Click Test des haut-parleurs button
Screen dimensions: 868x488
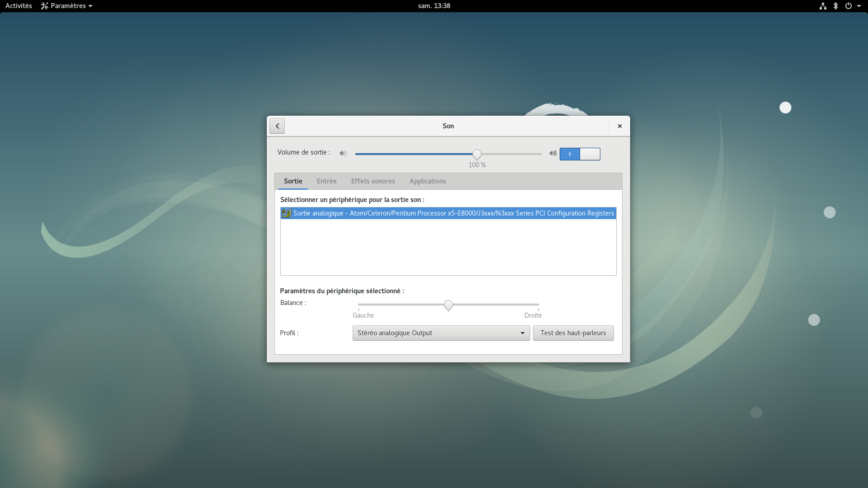coord(573,333)
